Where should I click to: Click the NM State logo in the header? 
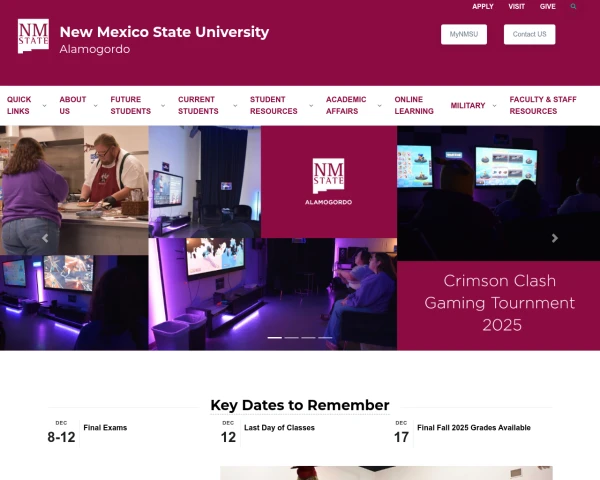tap(33, 36)
